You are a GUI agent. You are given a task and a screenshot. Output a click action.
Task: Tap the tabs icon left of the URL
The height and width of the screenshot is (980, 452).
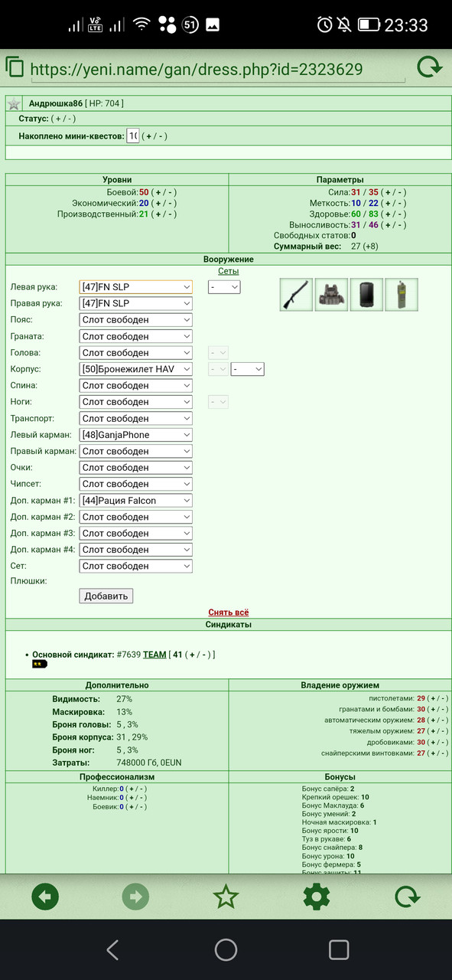pos(15,67)
